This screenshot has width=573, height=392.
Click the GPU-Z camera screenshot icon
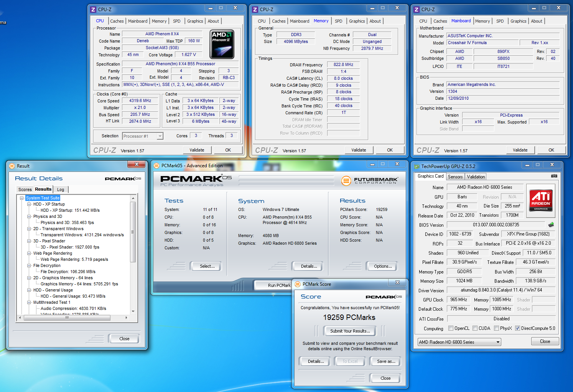554,176
